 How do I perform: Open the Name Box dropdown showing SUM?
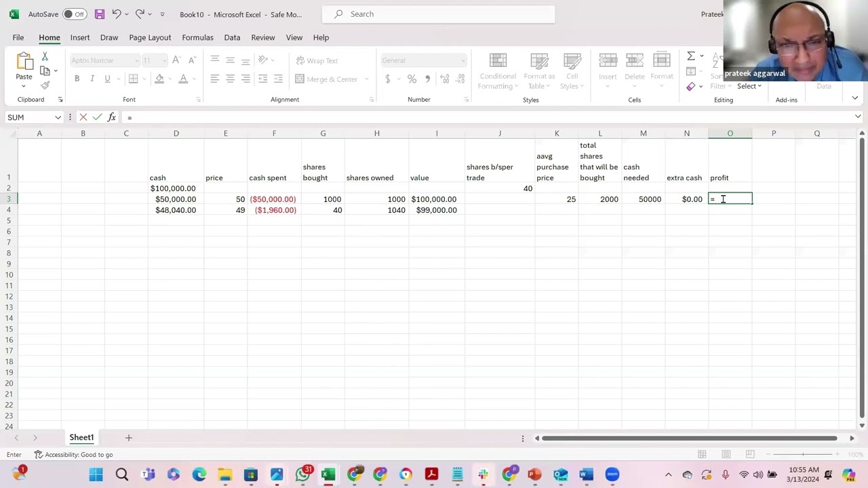58,117
